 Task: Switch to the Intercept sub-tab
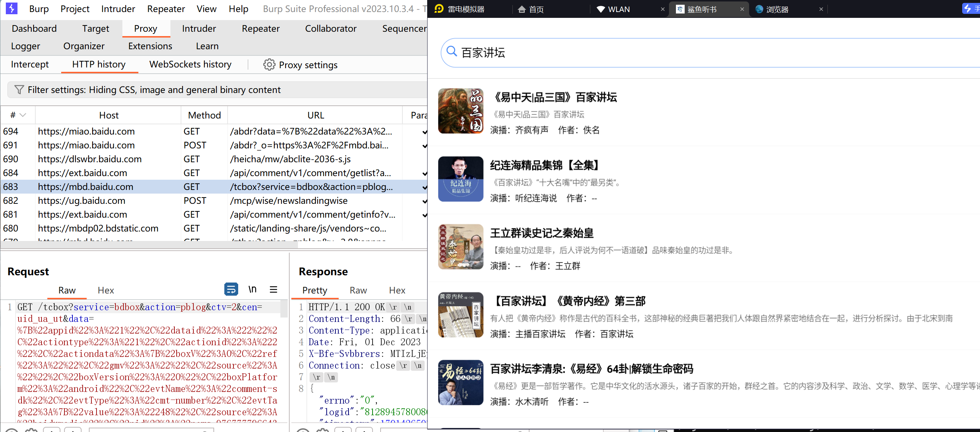pos(29,65)
